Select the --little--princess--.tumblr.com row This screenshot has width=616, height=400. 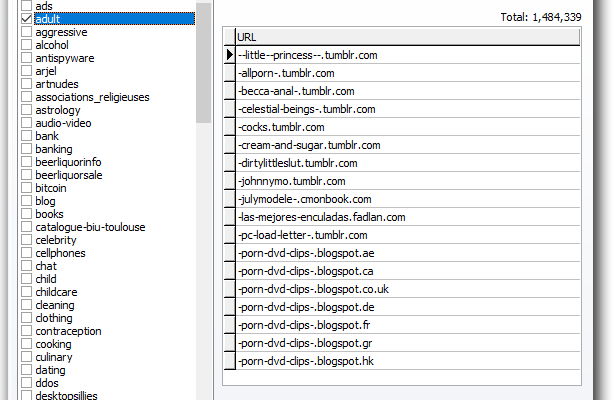coord(407,55)
